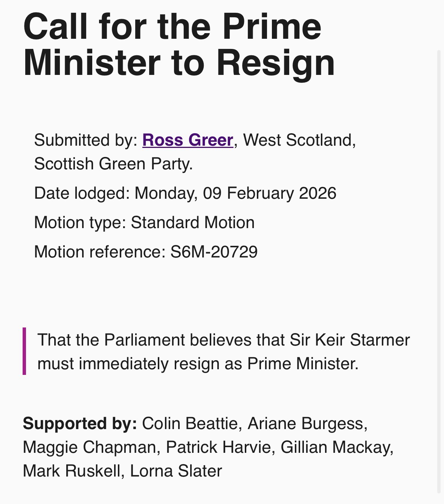Select supporter name Gillian Mackay
Viewport: 444px width, 504px height.
pyautogui.click(x=336, y=447)
